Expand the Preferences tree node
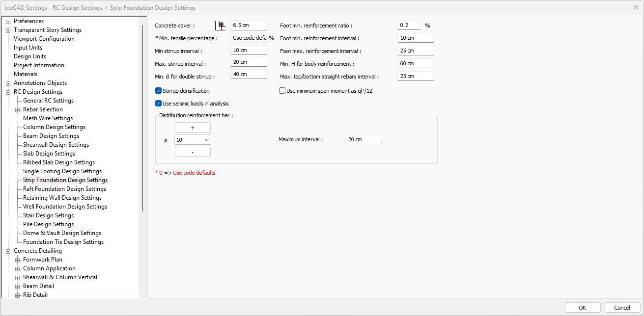The width and height of the screenshot is (644, 316). 8,21
